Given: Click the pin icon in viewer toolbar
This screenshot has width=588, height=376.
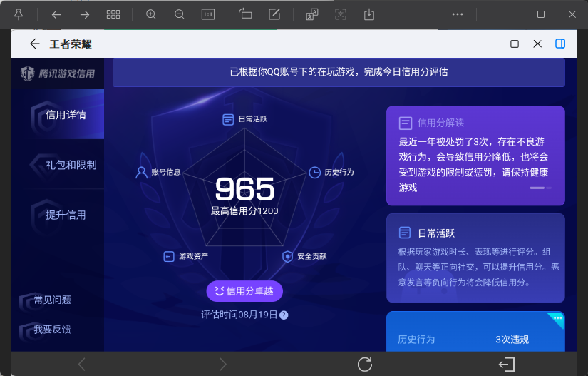Looking at the screenshot, I should pos(19,15).
